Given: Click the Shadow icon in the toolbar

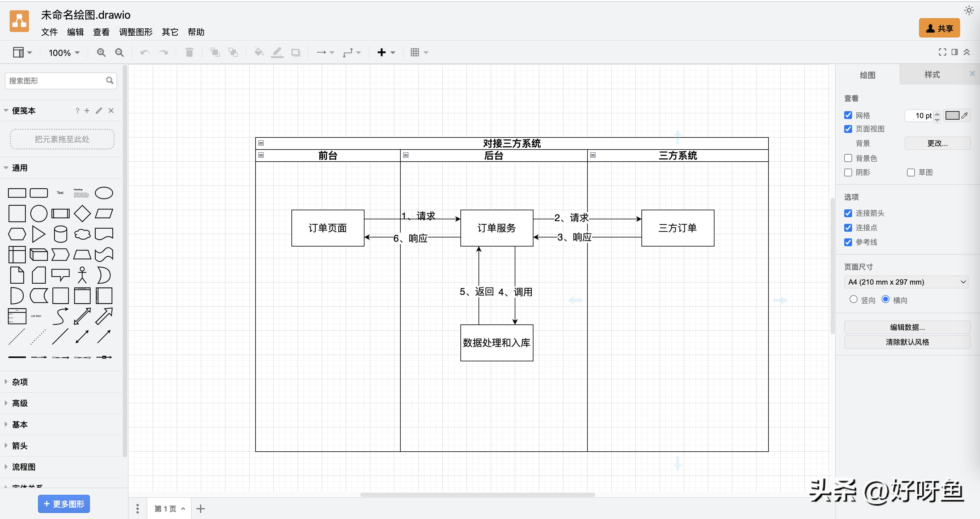Looking at the screenshot, I should (296, 52).
